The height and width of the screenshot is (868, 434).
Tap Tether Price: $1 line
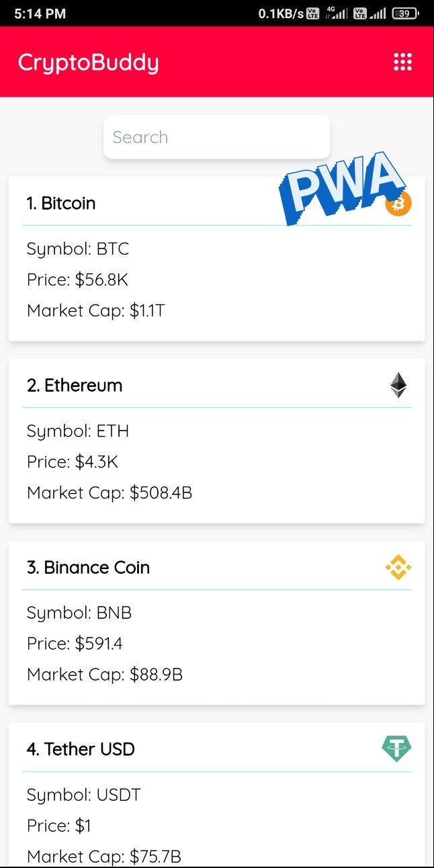[58, 826]
